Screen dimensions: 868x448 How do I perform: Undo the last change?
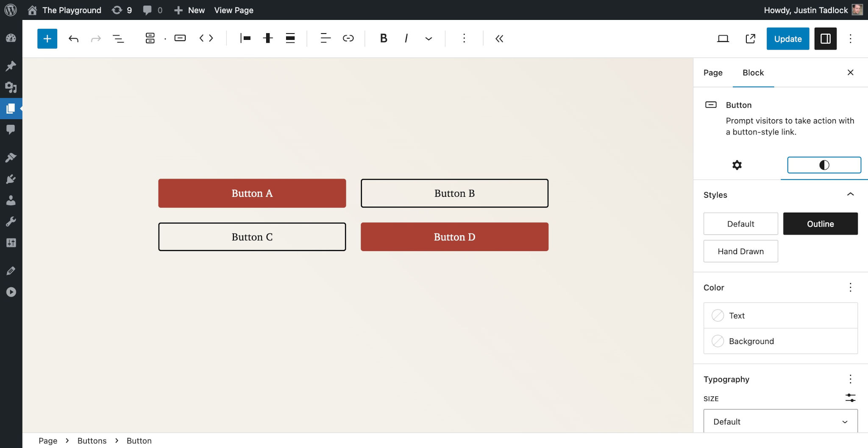(x=73, y=38)
